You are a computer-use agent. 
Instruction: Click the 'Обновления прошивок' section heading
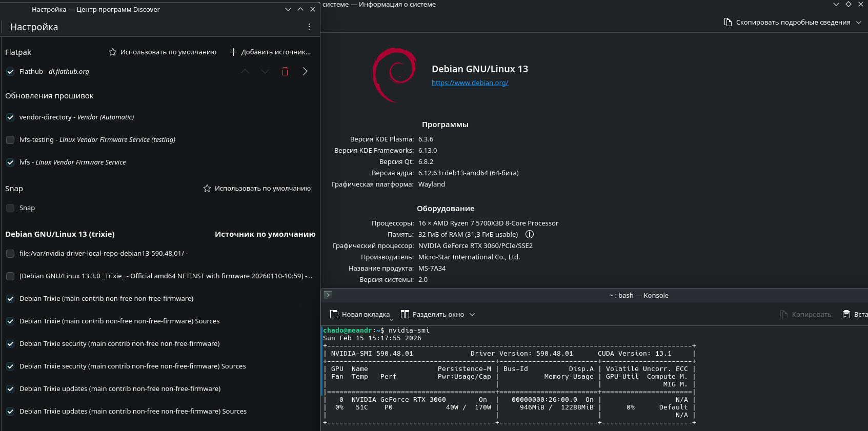tap(49, 96)
